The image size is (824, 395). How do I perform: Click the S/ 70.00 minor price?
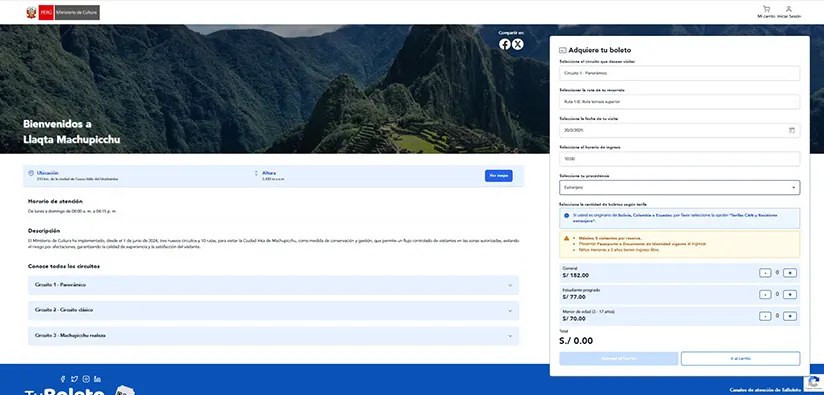click(x=574, y=318)
